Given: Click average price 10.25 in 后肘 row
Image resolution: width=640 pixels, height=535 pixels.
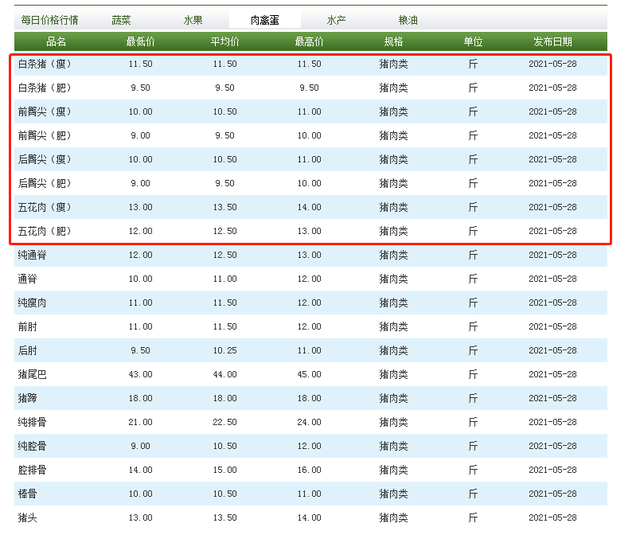Looking at the screenshot, I should click(x=225, y=351).
